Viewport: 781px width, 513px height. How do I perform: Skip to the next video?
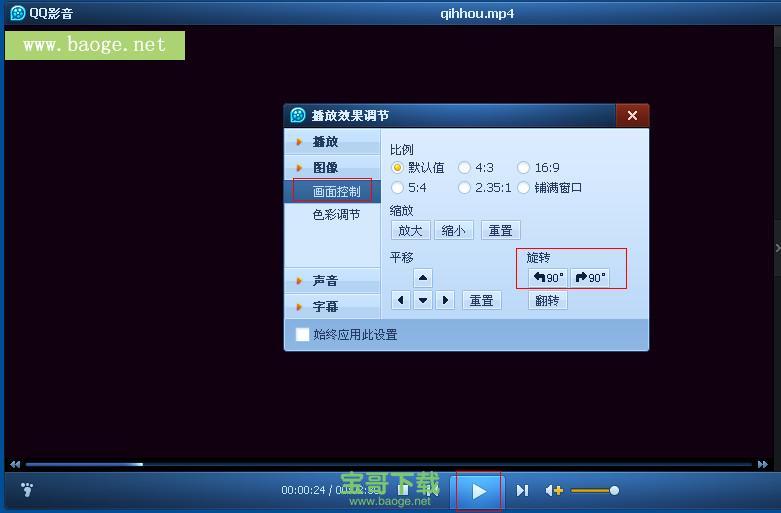tap(522, 491)
